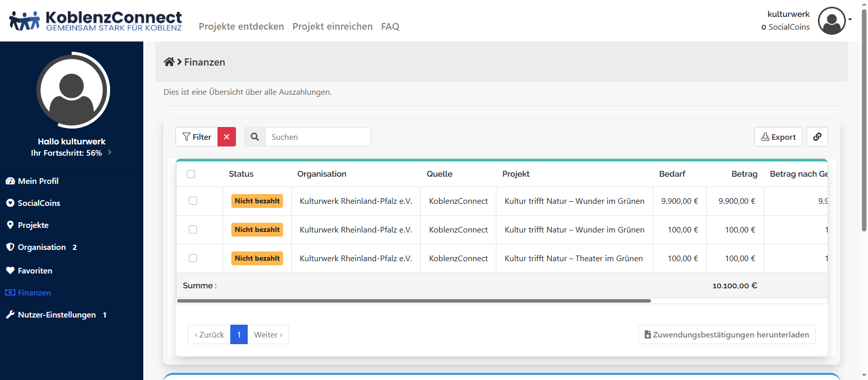The image size is (868, 380).
Task: Click the table's horizontal scrollbar
Action: [x=414, y=301]
